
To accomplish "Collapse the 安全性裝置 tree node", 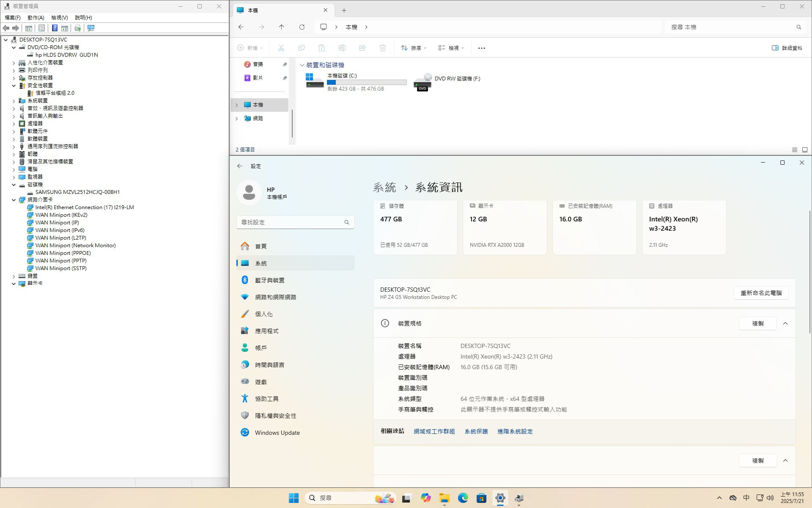I will (x=14, y=86).
